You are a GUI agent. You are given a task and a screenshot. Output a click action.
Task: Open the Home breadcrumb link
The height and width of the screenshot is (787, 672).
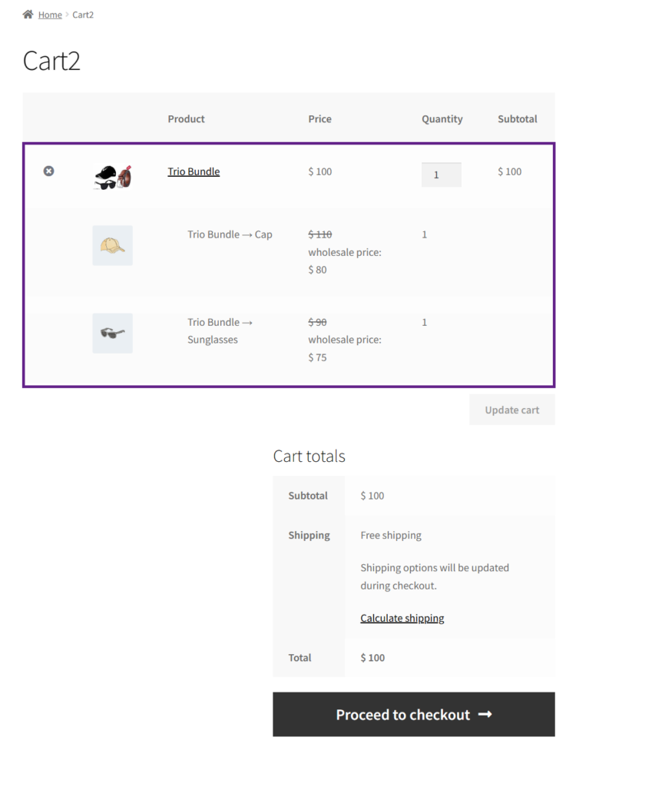50,15
